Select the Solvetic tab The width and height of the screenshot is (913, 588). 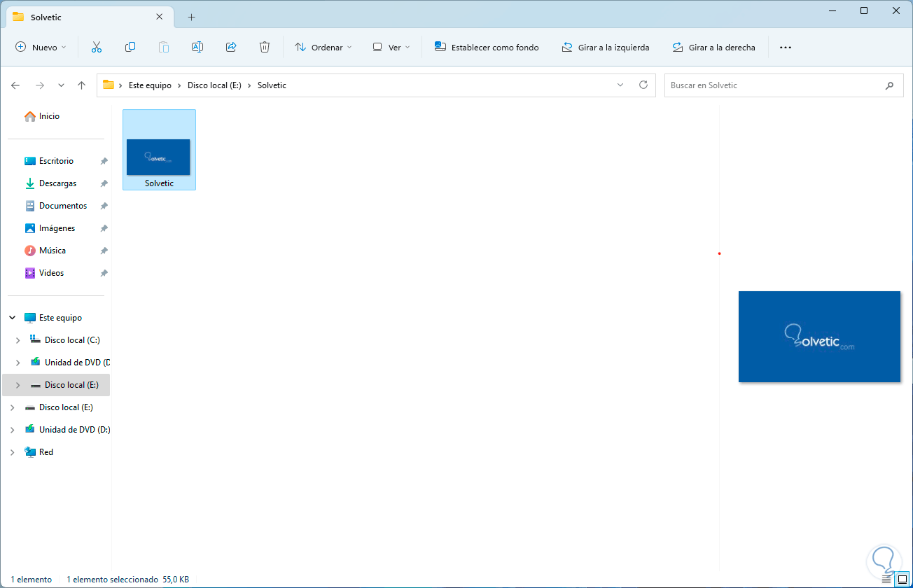click(90, 17)
